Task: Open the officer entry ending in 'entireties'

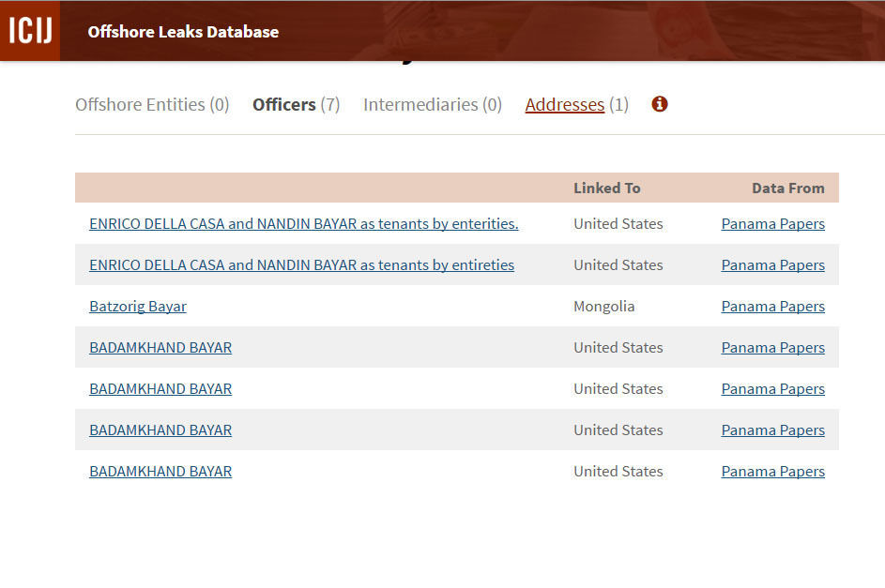Action: [301, 265]
